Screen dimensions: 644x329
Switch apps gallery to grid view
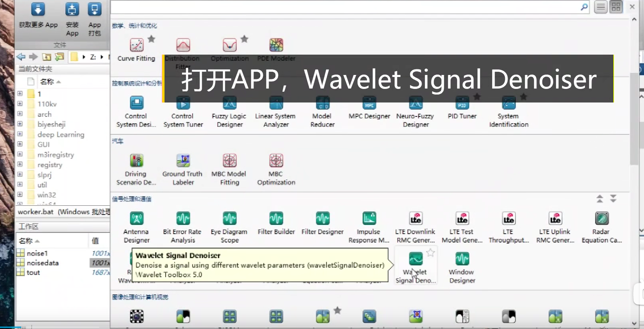pyautogui.click(x=616, y=7)
